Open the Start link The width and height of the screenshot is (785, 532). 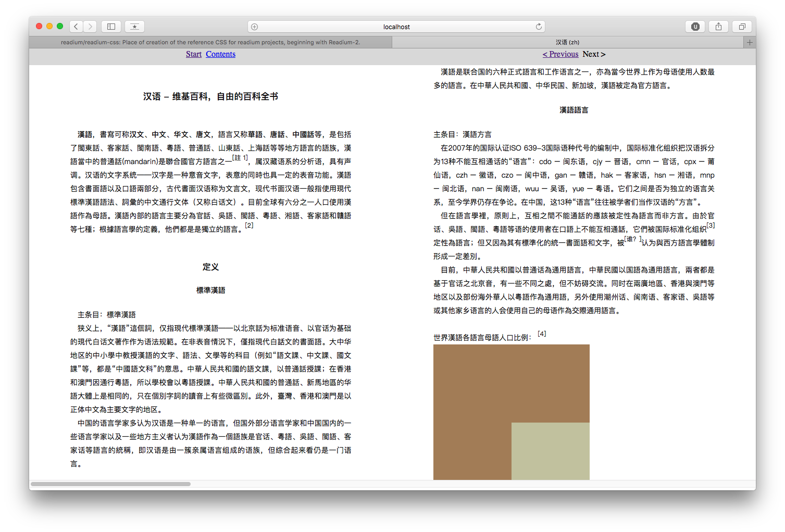pos(193,54)
